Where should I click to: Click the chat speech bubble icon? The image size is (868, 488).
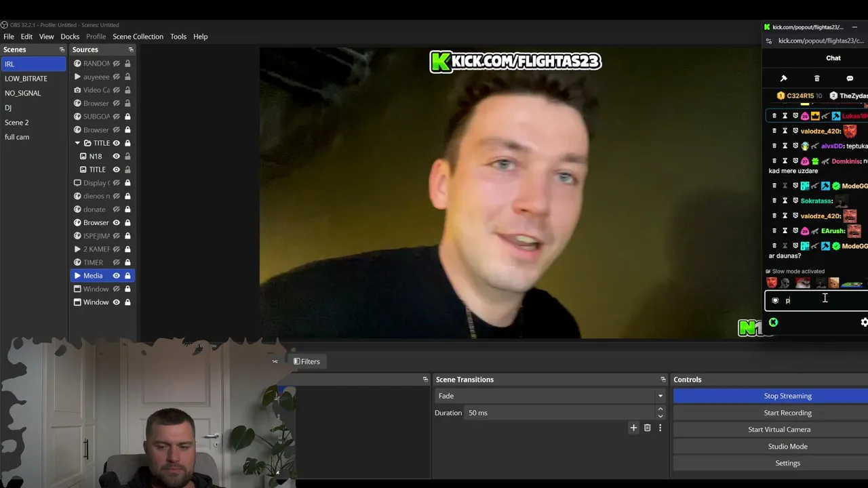(x=850, y=79)
